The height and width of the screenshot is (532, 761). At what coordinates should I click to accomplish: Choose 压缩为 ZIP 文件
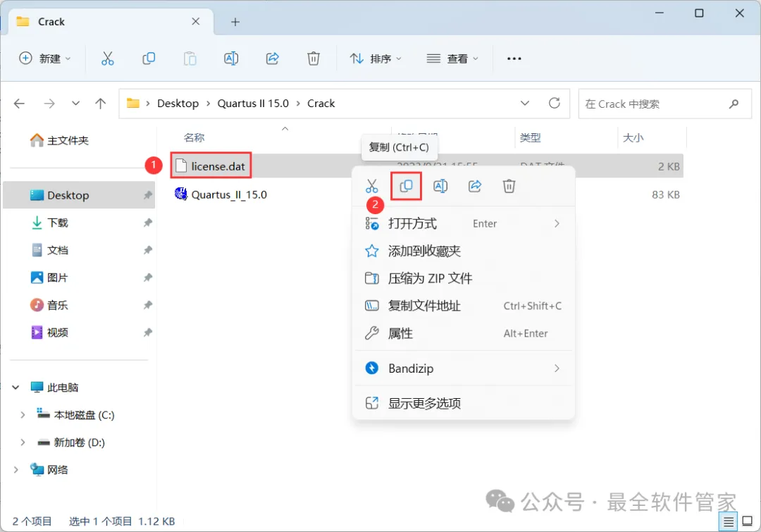pos(464,278)
